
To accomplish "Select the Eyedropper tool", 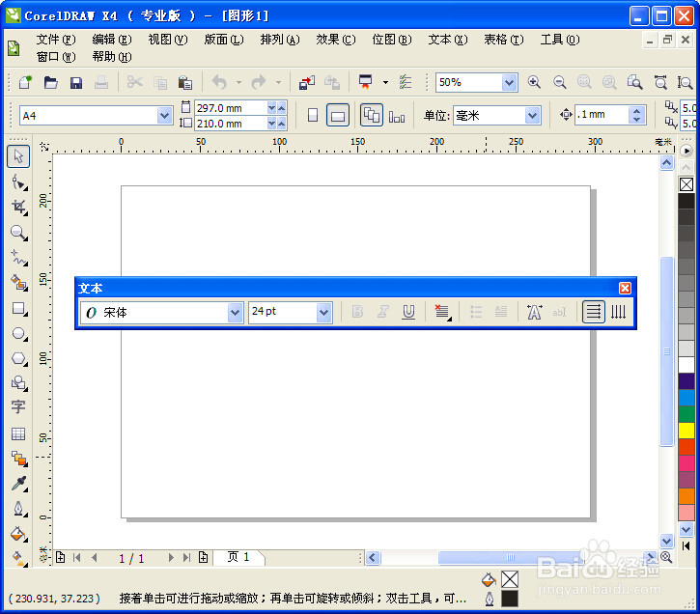I will coord(18,484).
